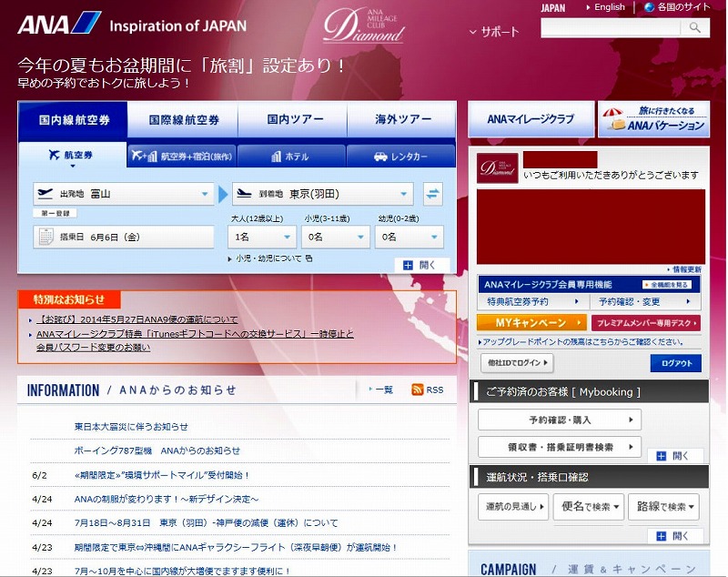Open プレミアムメンバー専用デスク
The width and height of the screenshot is (728, 577).
pyautogui.click(x=646, y=322)
